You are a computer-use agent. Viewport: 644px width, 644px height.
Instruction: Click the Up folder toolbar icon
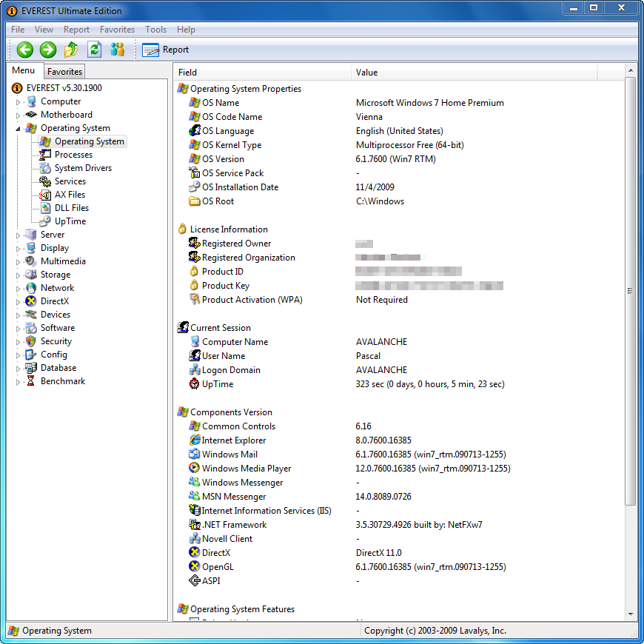(71, 50)
